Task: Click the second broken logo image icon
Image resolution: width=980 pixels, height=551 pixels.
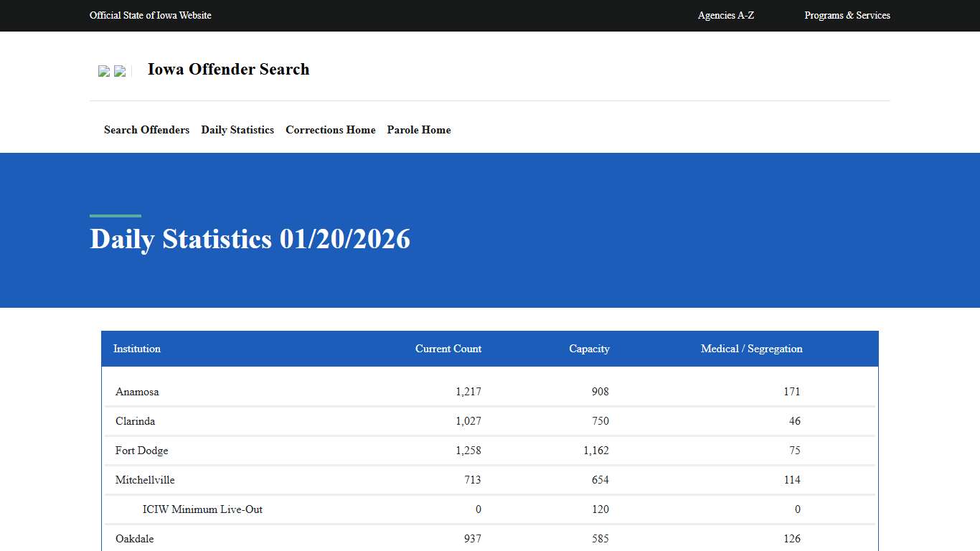Action: (x=120, y=71)
